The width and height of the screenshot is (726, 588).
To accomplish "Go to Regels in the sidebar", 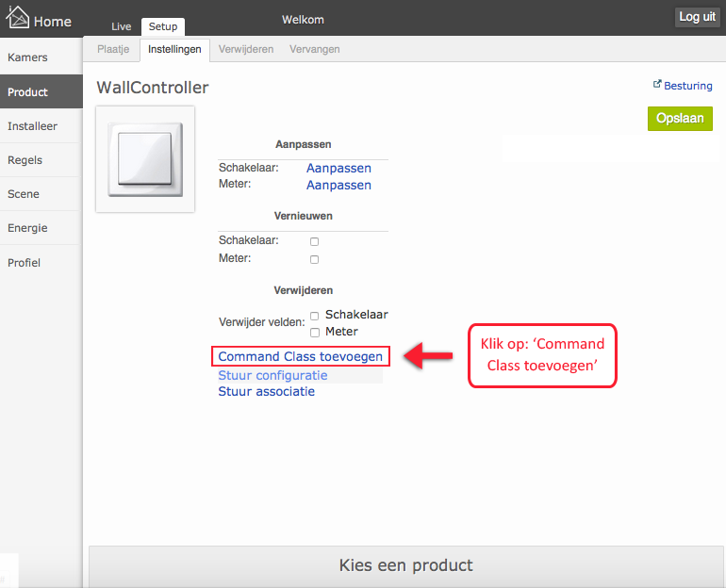I will click(41, 160).
